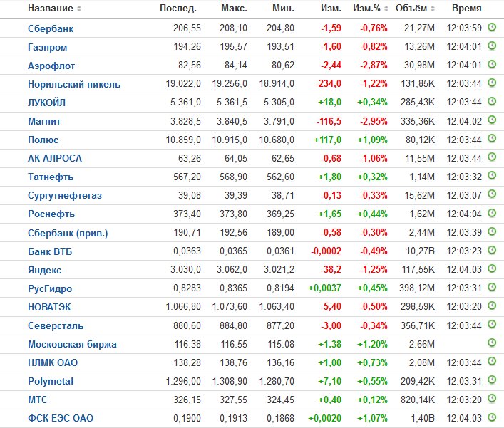Open the Polymetal stock link
The width and height of the screenshot is (504, 428).
51,381
